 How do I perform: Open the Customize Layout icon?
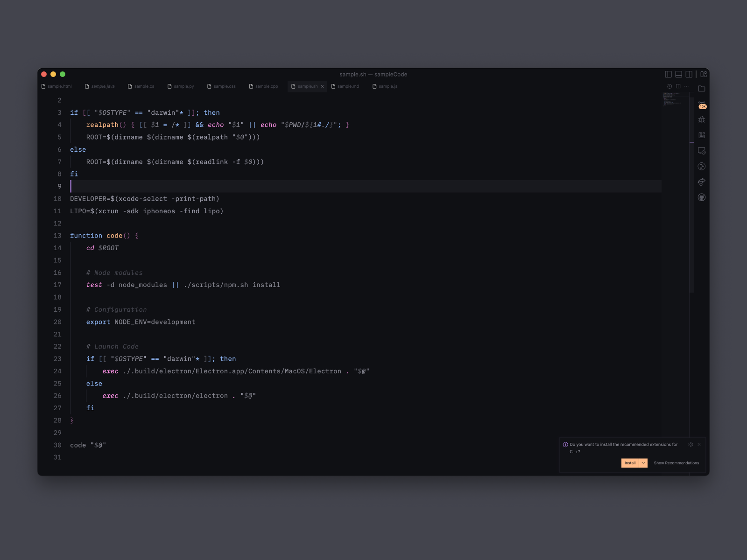(704, 74)
